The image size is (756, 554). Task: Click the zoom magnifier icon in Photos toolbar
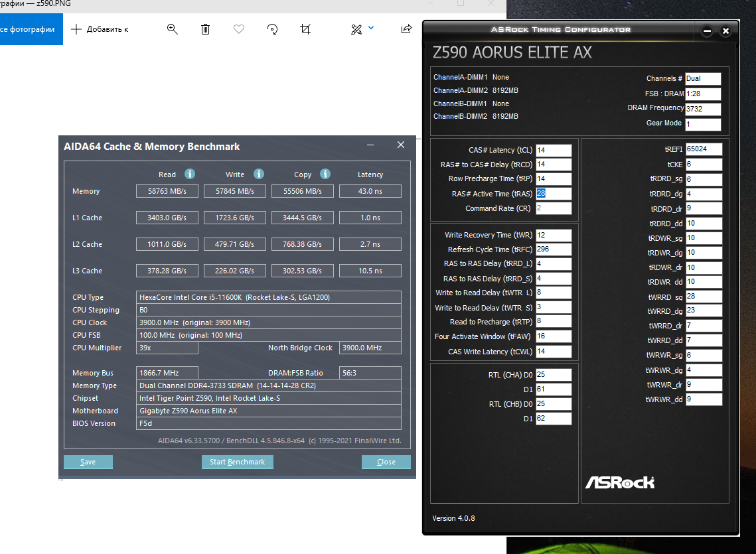point(172,29)
